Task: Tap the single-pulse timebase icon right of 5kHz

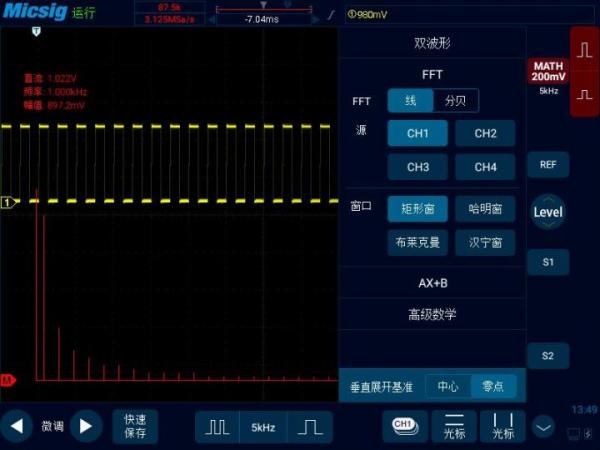Action: pos(310,427)
